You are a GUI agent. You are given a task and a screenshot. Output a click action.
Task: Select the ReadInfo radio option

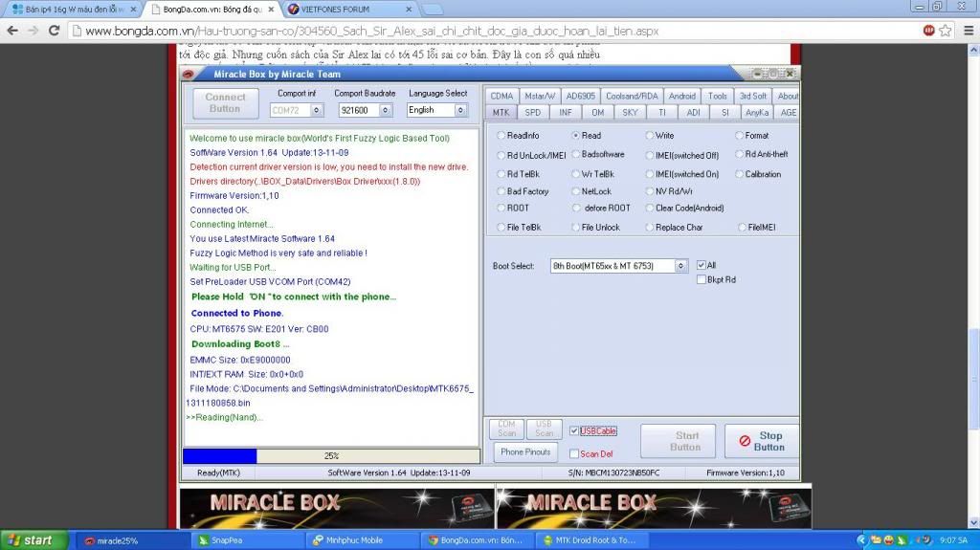501,136
